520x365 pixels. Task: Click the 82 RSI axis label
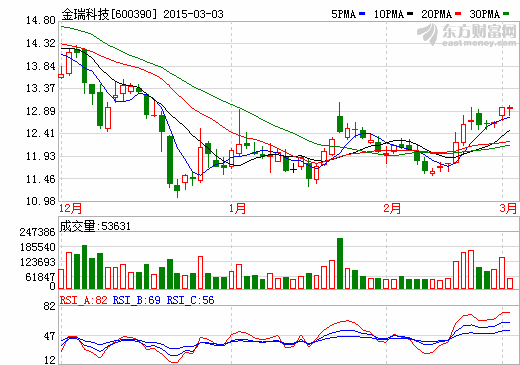[x=49, y=306]
